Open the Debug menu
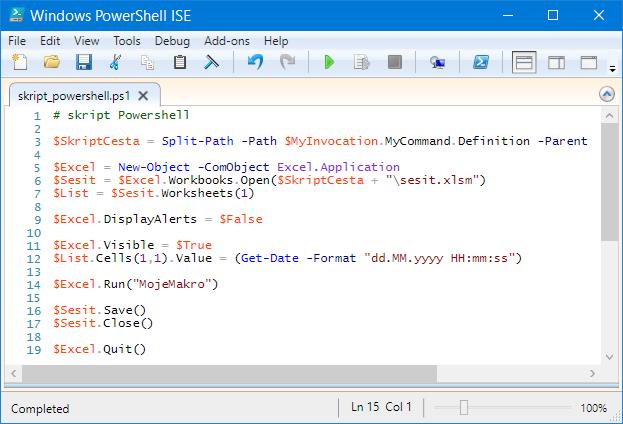Screen dimensions: 623x424 [x=172, y=41]
